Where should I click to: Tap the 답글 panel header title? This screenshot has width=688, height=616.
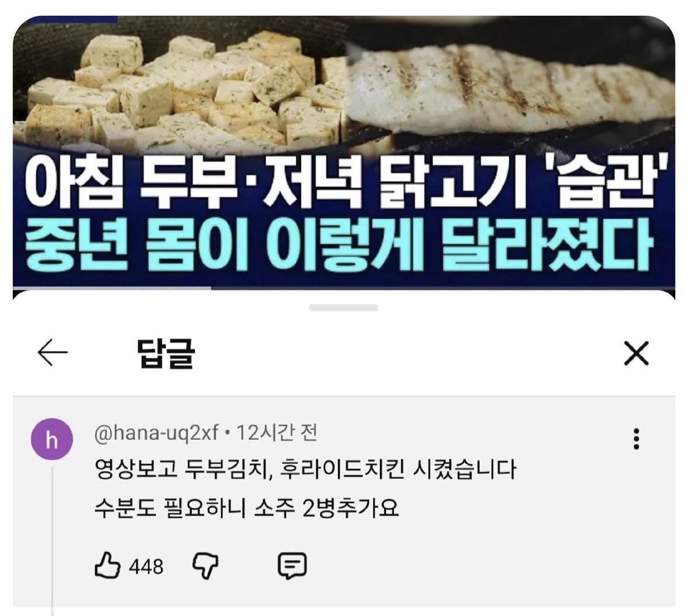click(x=166, y=353)
